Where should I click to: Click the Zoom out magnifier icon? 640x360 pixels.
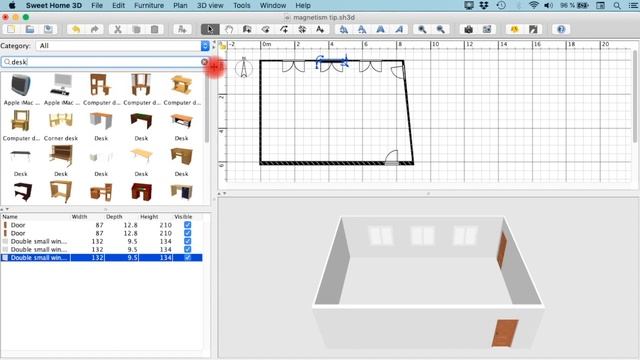440,29
